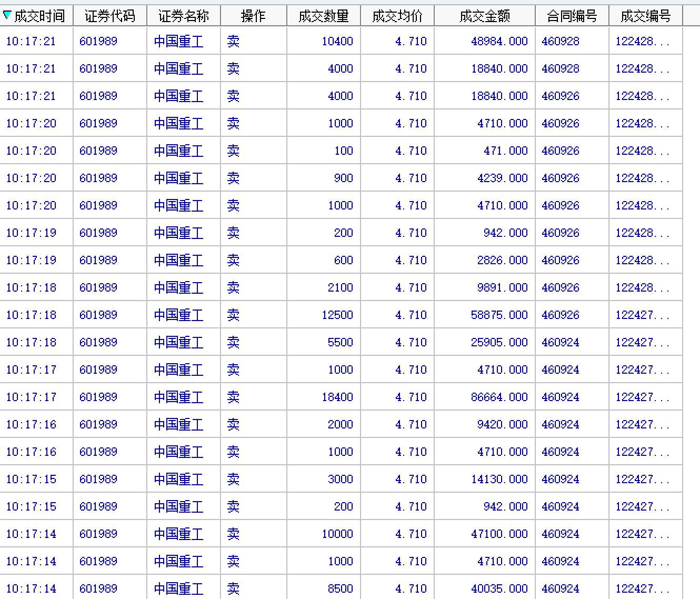Click trade number 122427... in the 58875.000 row

pos(642,315)
